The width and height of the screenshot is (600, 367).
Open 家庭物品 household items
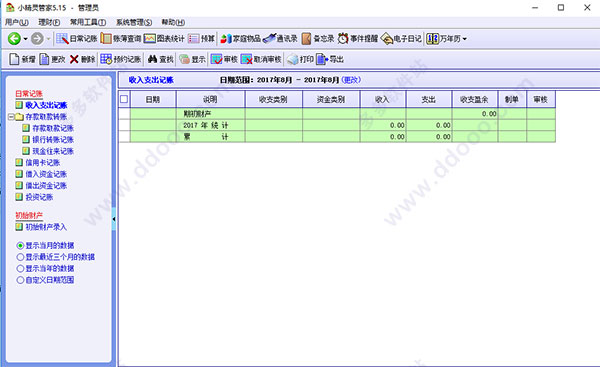[240, 39]
